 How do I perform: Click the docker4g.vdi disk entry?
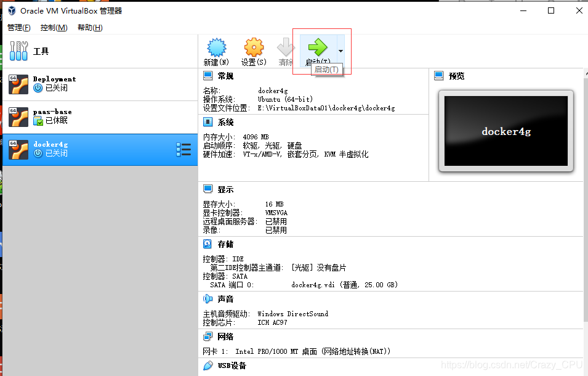coord(344,285)
